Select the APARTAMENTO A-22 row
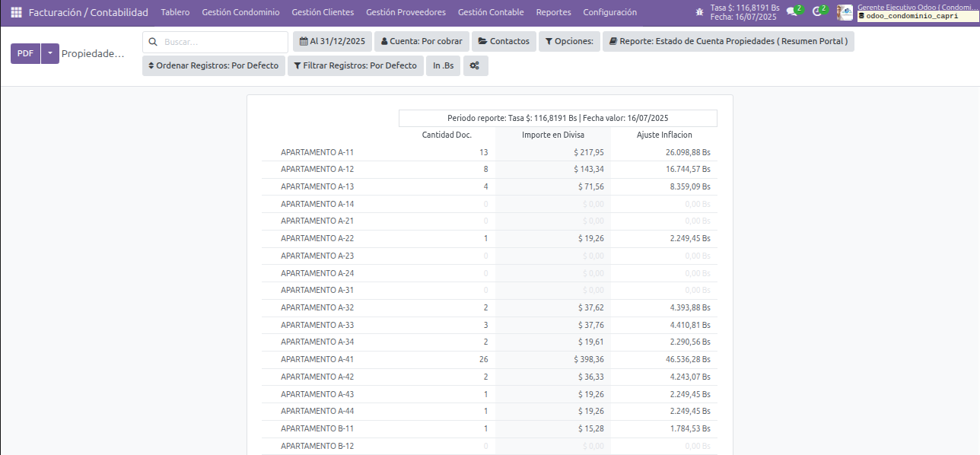 (489, 238)
